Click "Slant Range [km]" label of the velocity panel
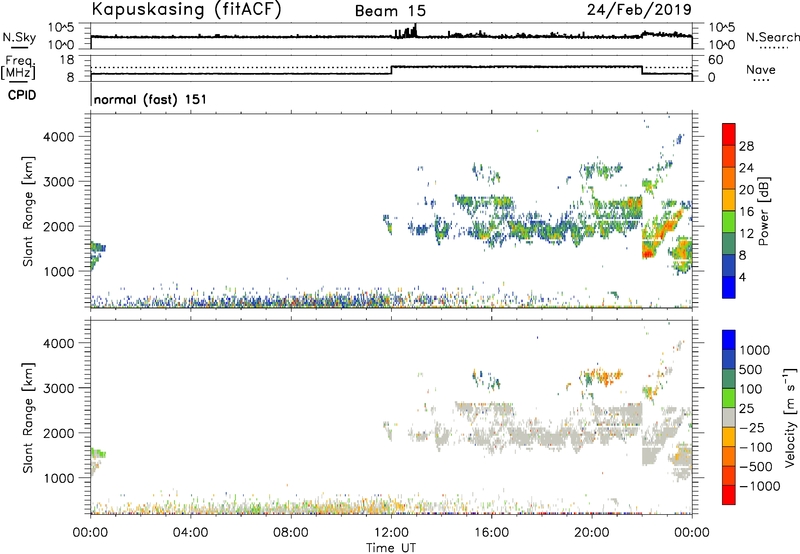Screen dimensions: 800x554 [28, 418]
